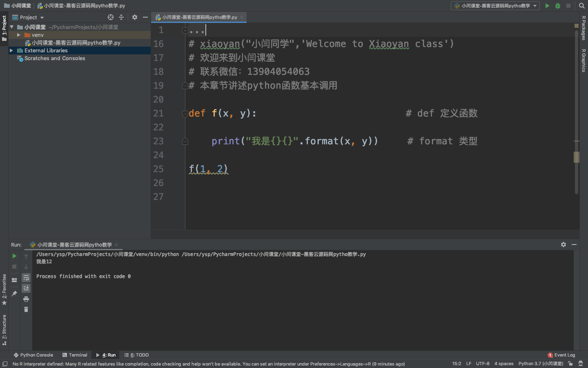
Task: Unfold collapsed code at line 1
Action: (x=185, y=30)
